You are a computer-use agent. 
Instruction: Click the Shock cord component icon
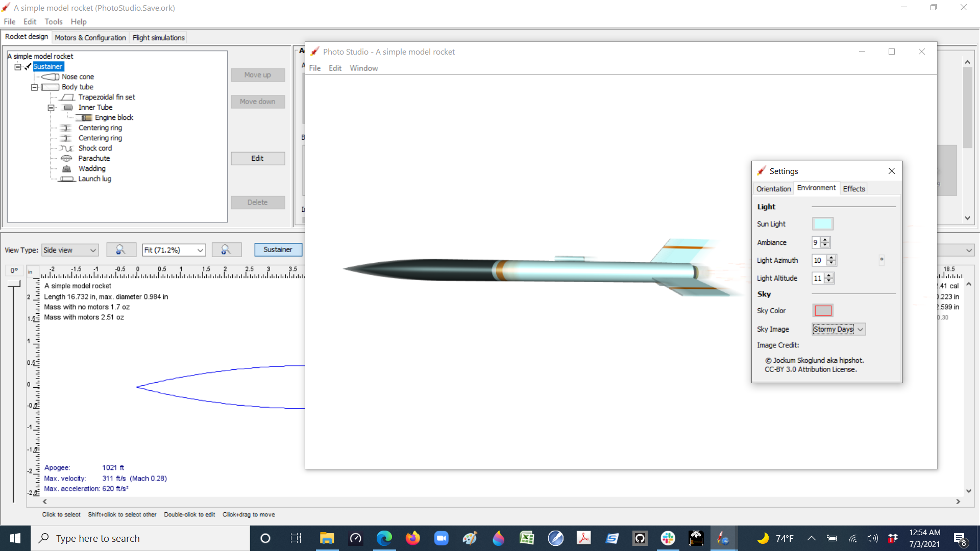(x=67, y=148)
